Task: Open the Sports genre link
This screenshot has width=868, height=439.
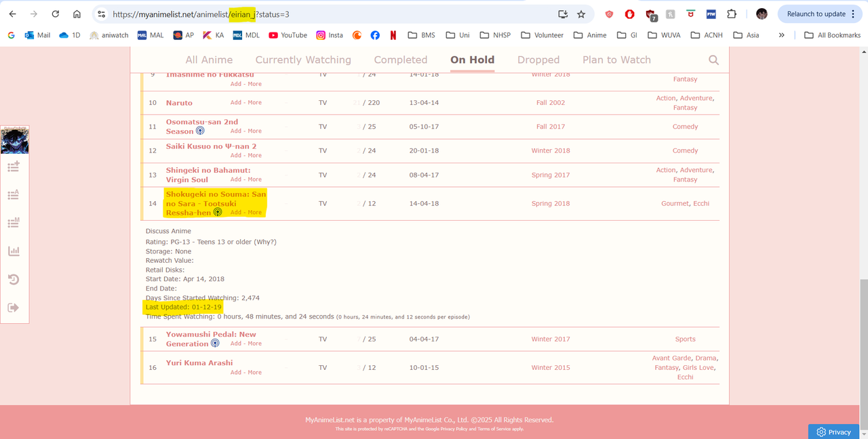Action: click(685, 339)
